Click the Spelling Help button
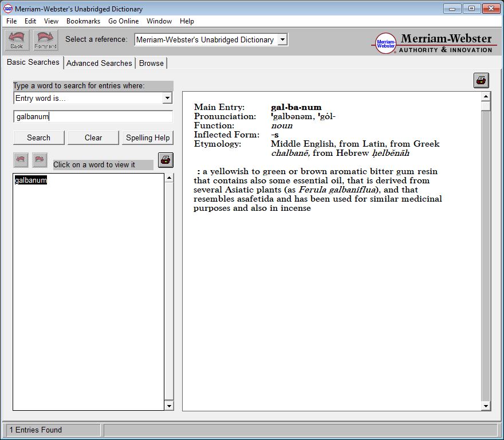Image resolution: width=504 pixels, height=440 pixels. (x=148, y=137)
